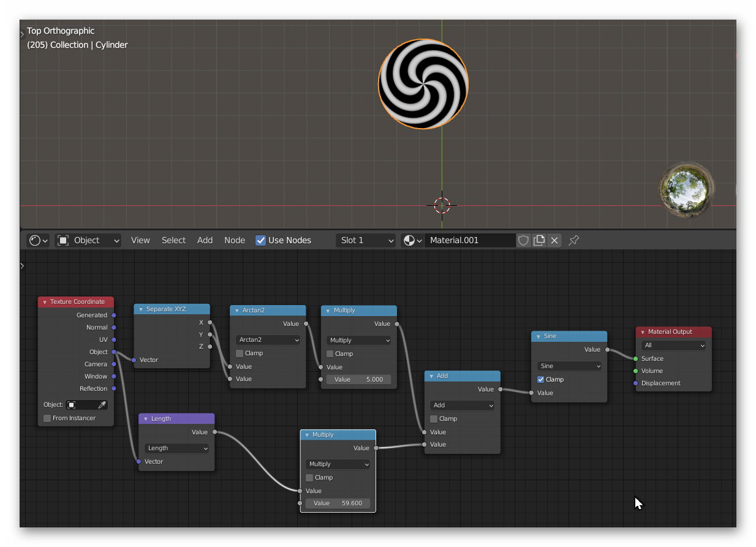Click the Surface input socket on Material Output
This screenshot has width=756, height=547.
tap(635, 358)
